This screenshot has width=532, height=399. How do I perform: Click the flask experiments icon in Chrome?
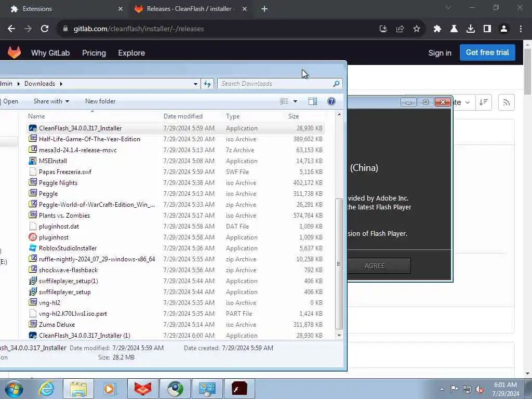(454, 29)
